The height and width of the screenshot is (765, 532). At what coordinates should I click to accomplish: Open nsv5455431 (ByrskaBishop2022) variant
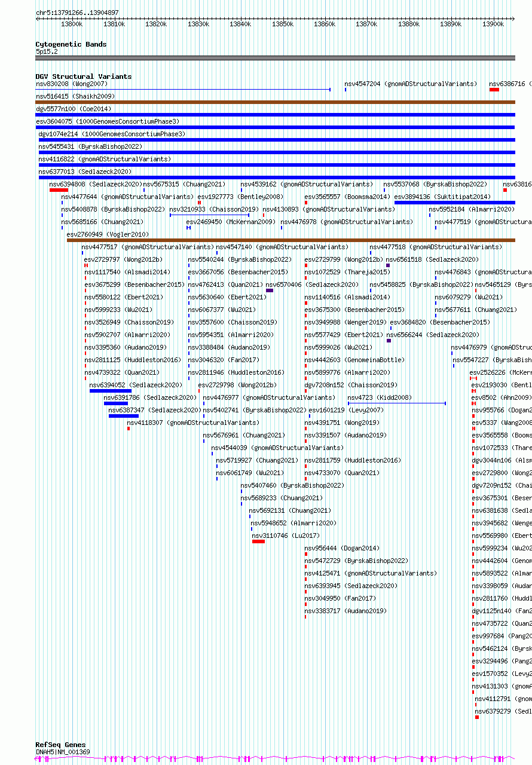[x=90, y=146]
